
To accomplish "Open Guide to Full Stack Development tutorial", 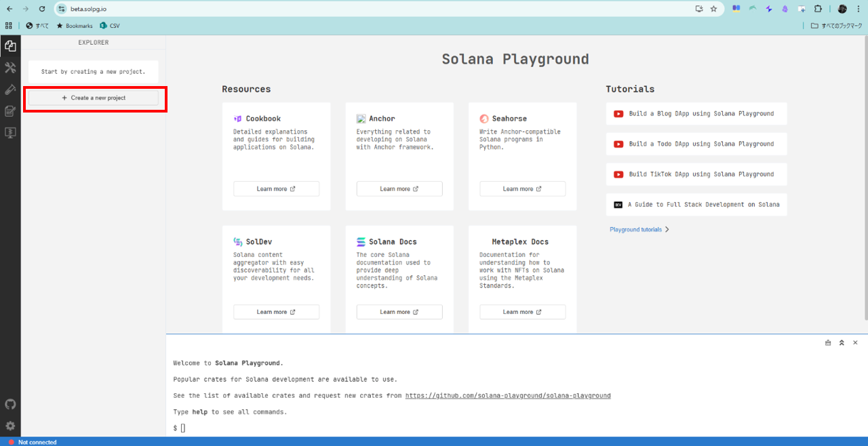I will pos(696,205).
